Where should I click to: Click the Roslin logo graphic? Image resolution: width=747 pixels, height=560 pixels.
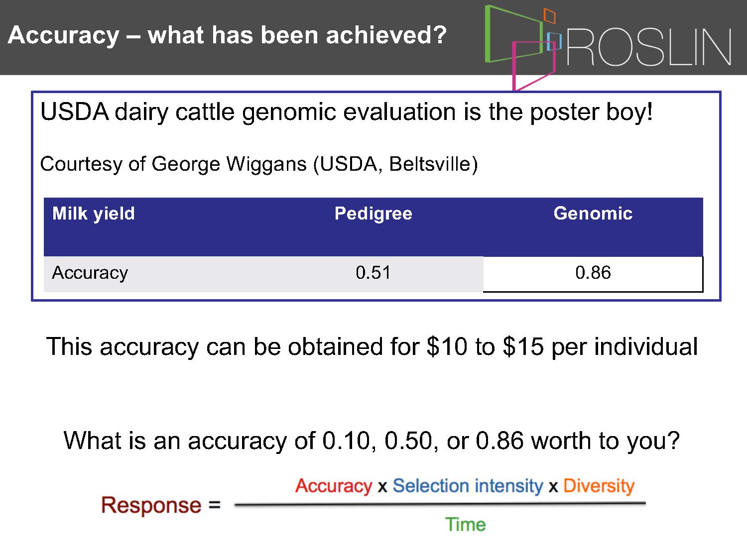coord(520,48)
